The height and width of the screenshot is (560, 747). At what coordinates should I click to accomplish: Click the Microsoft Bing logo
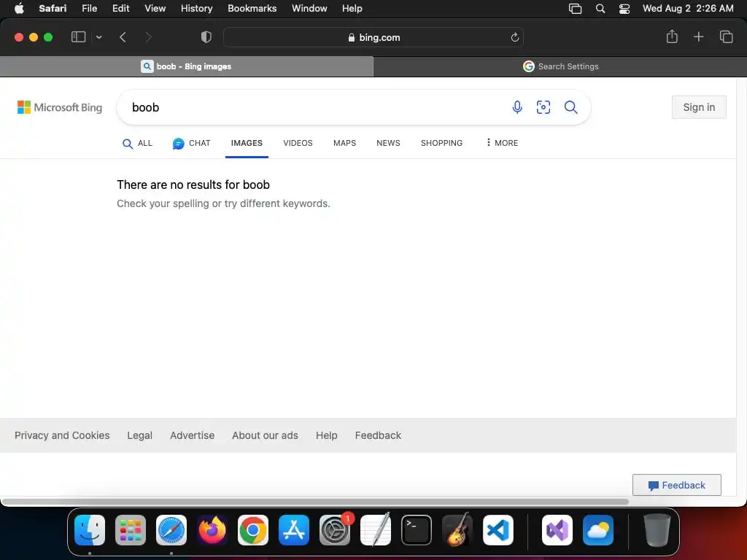(60, 107)
